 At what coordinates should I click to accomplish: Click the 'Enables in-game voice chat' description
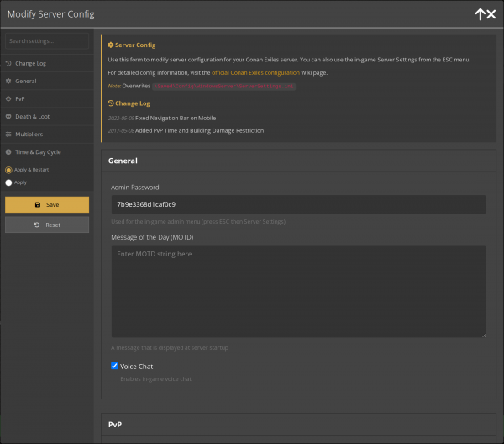coord(156,379)
